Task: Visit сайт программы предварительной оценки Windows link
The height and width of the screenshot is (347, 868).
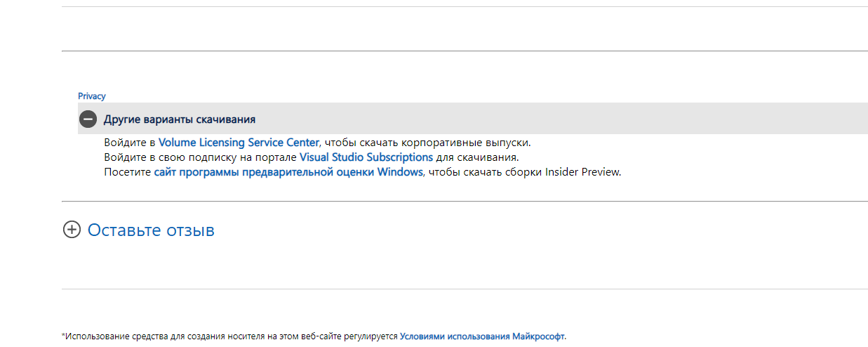Action: pyautogui.click(x=288, y=171)
